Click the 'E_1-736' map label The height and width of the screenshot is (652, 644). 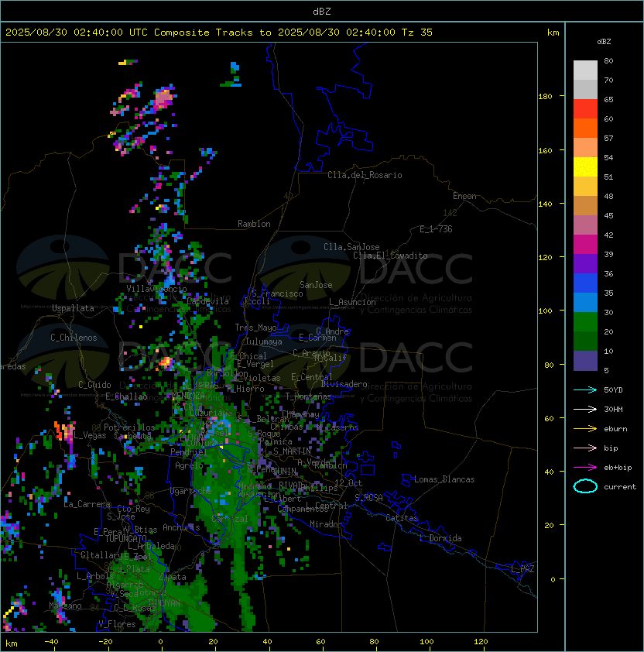tap(436, 229)
